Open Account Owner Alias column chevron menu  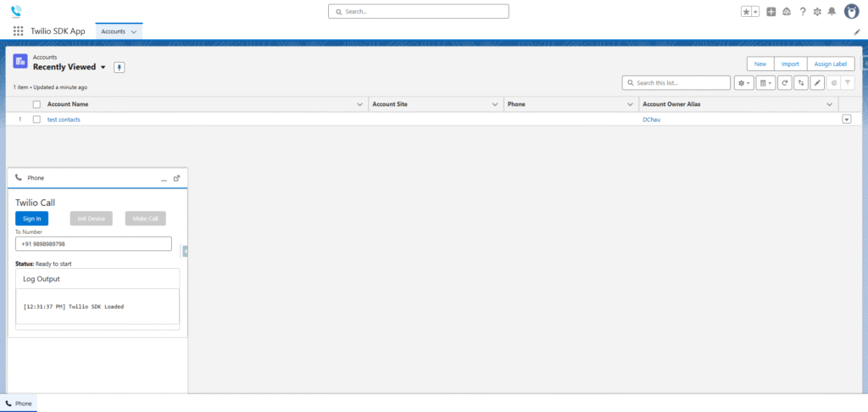(829, 104)
